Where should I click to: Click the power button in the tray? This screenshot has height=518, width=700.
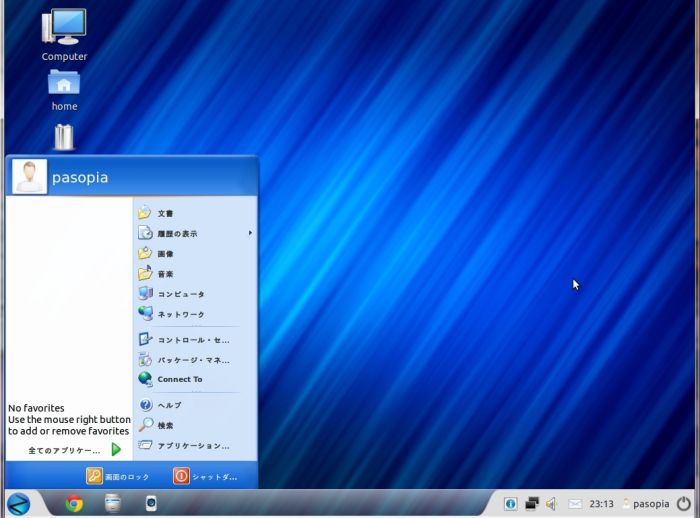(683, 504)
